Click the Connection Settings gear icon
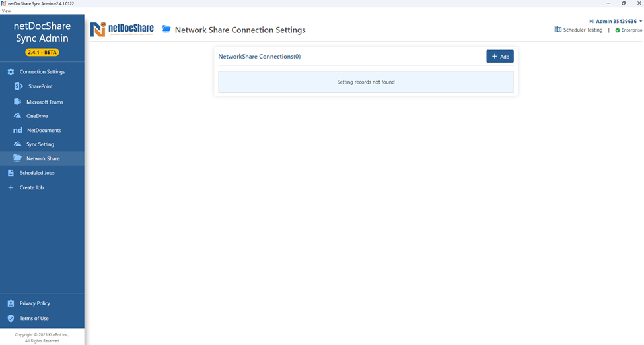644x345 pixels. point(11,72)
